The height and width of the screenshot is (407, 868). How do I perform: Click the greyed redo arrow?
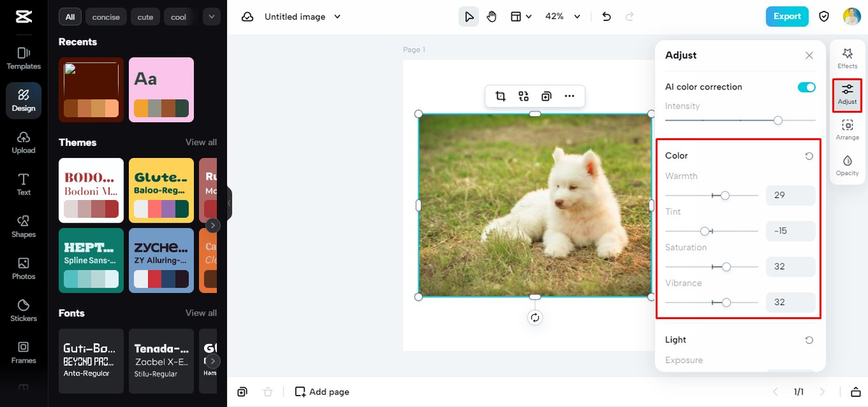(x=629, y=16)
